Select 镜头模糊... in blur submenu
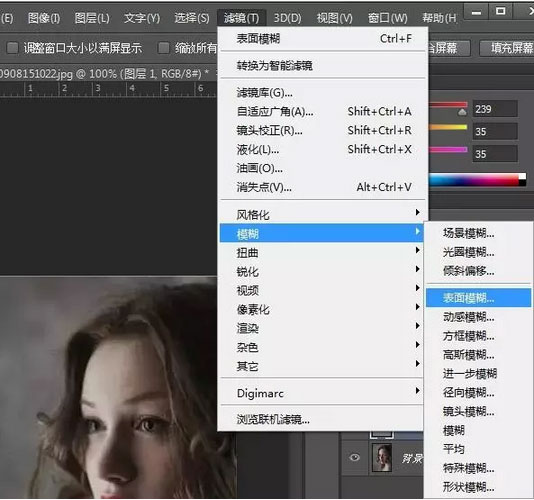Image resolution: width=534 pixels, height=500 pixels. (x=478, y=411)
